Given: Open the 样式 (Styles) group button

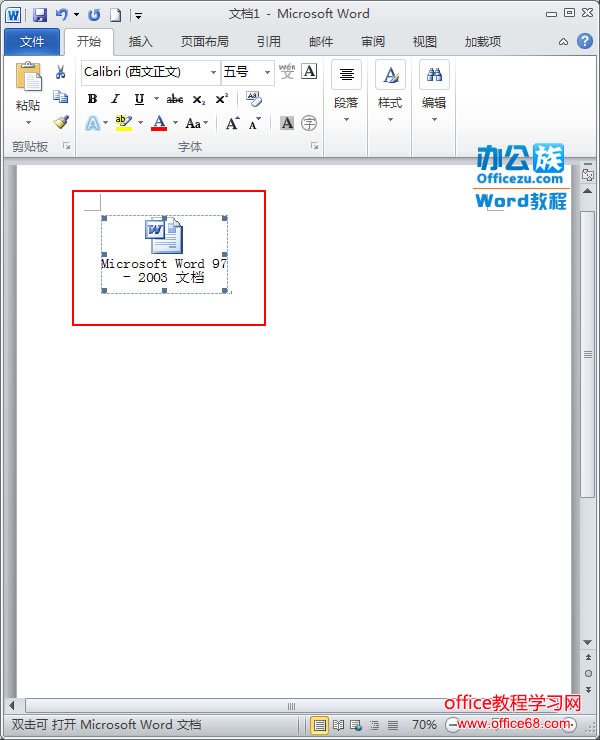Looking at the screenshot, I should (390, 92).
